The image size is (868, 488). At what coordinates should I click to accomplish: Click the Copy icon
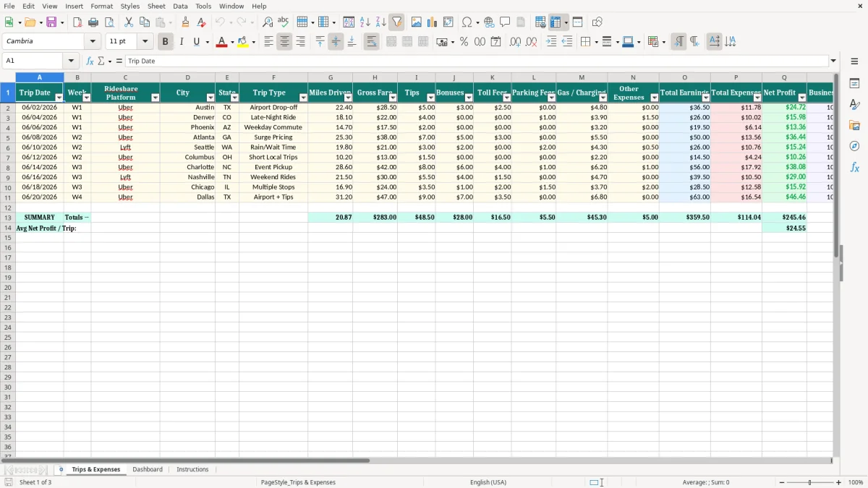[x=145, y=22]
